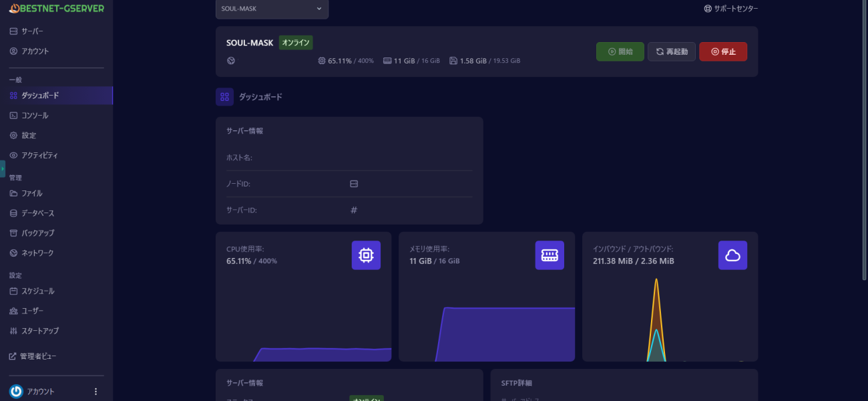Click the アクティビティ eye icon
This screenshot has height=401, width=868.
tap(13, 156)
